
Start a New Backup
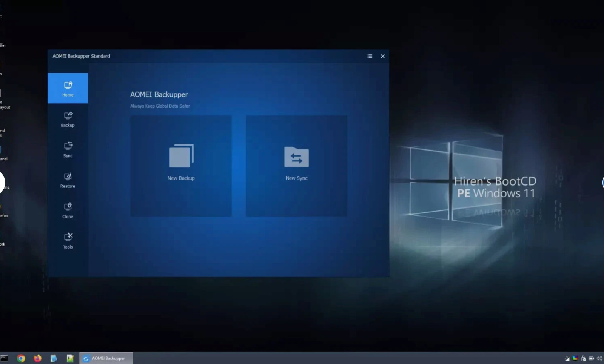click(181, 166)
